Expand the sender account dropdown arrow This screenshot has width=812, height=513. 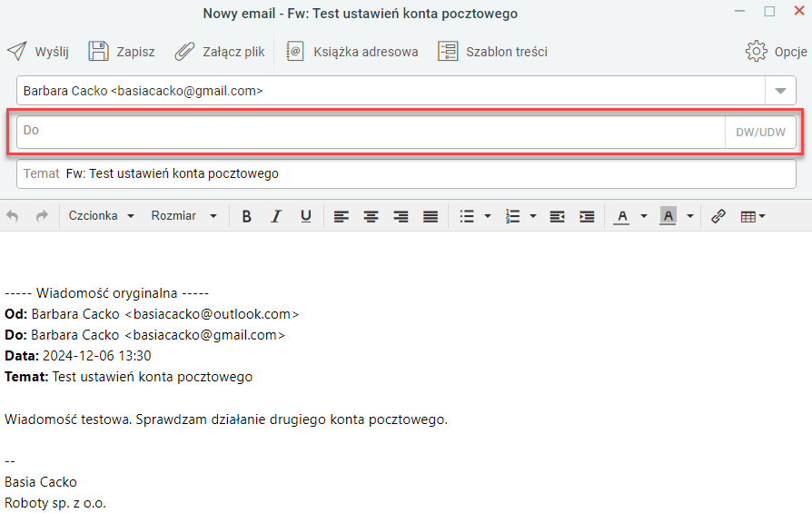pos(780,91)
